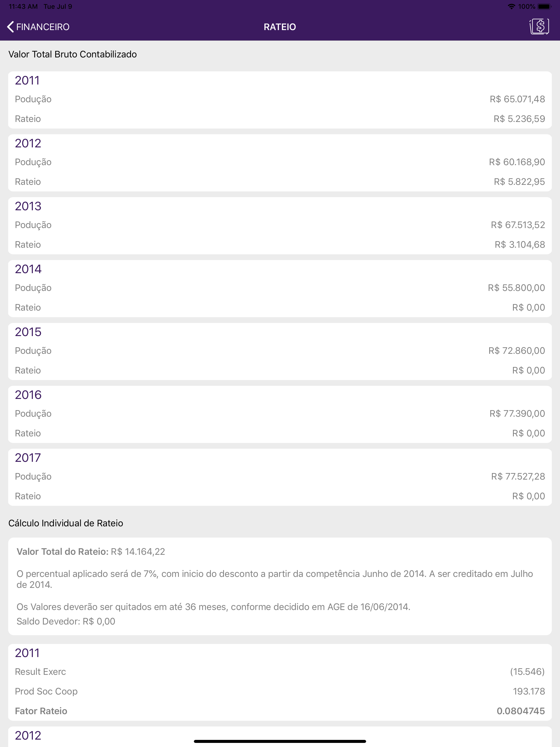This screenshot has height=747, width=560.
Task: Tap the Prod Soc Coop value 193.178
Action: coord(529,691)
